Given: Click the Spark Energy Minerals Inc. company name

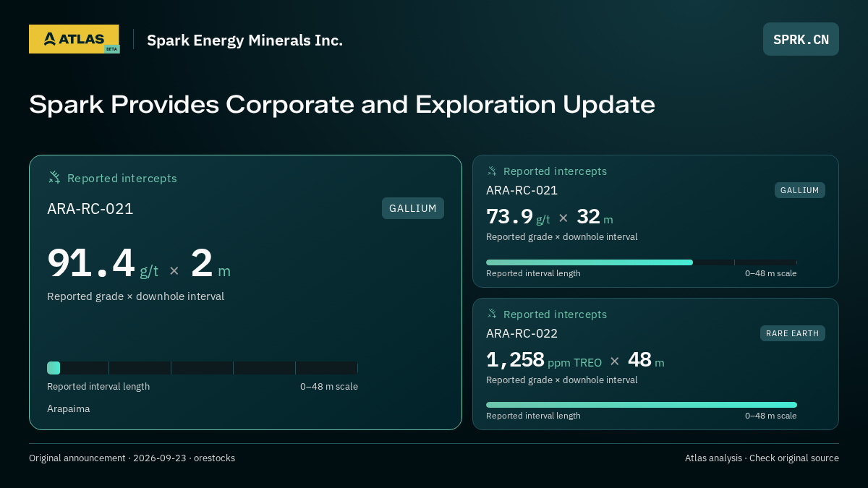Looking at the screenshot, I should pyautogui.click(x=244, y=40).
